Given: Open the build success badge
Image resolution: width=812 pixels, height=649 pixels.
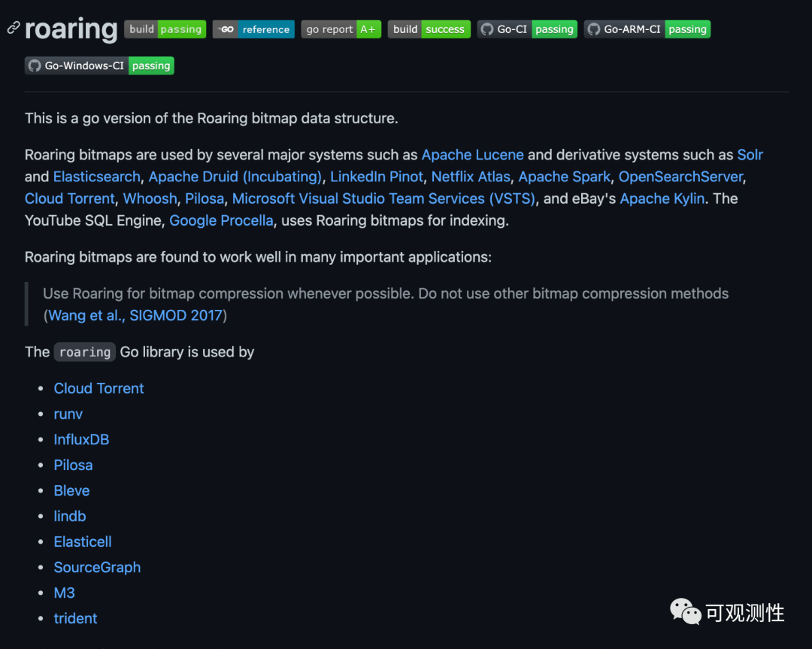Looking at the screenshot, I should coord(429,29).
